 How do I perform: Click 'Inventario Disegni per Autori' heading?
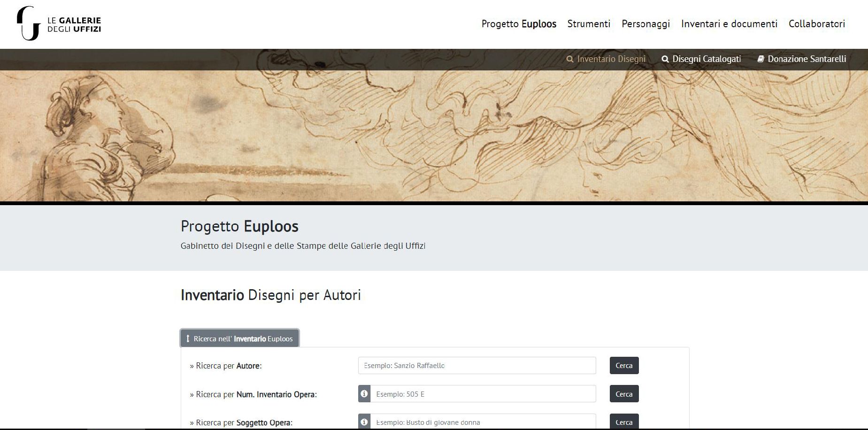pos(271,295)
